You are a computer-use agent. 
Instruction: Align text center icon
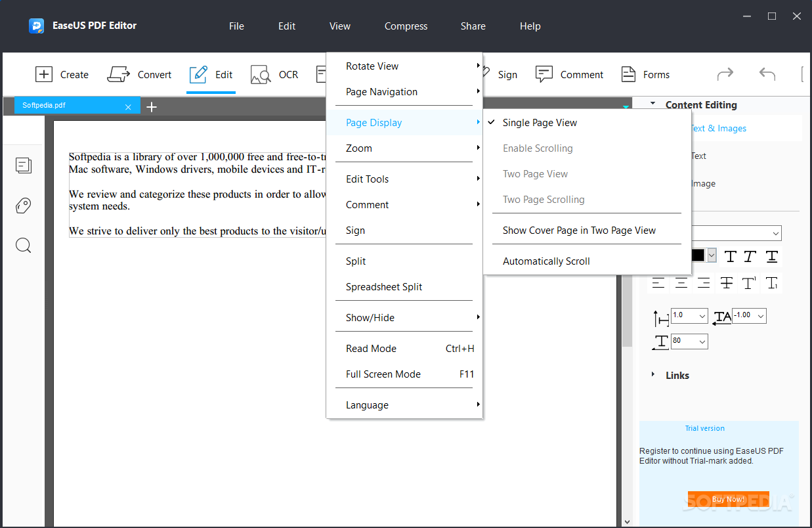(681, 283)
